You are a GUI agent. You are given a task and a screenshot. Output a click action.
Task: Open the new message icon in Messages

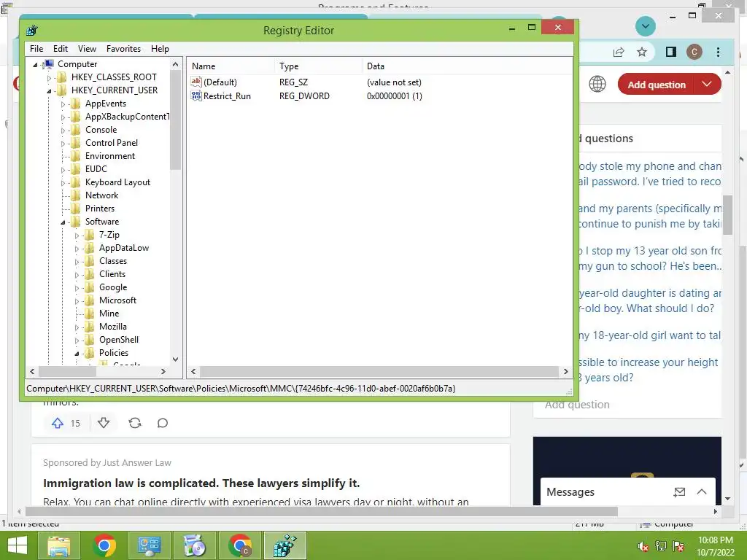pos(679,492)
